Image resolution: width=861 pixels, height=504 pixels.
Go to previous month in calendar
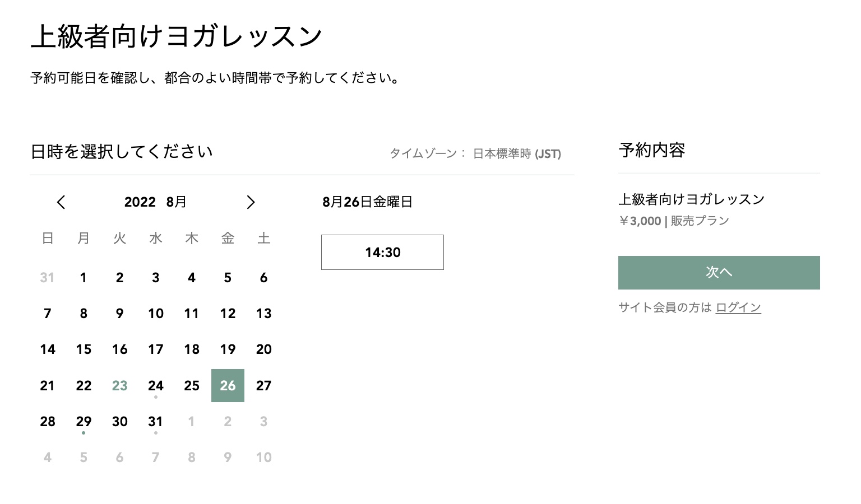tap(61, 202)
